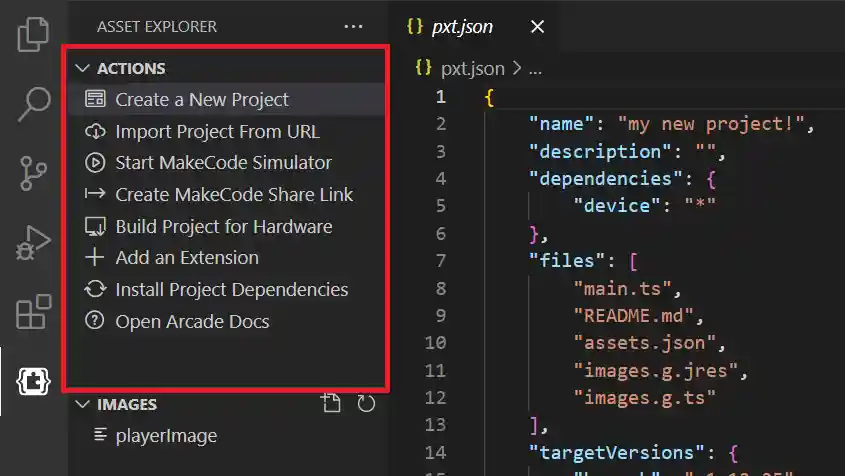This screenshot has width=845, height=476.
Task: Collapse the ACTIONS section
Action: (x=82, y=68)
